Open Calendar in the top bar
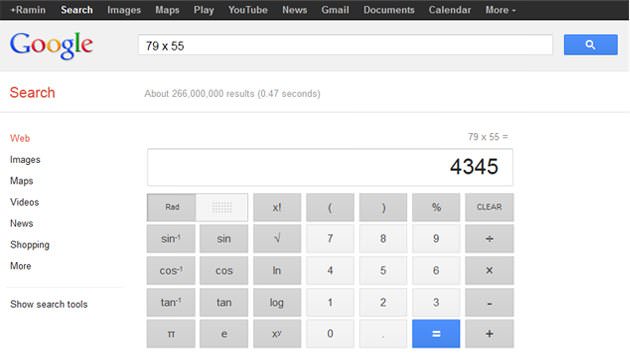 [x=450, y=10]
